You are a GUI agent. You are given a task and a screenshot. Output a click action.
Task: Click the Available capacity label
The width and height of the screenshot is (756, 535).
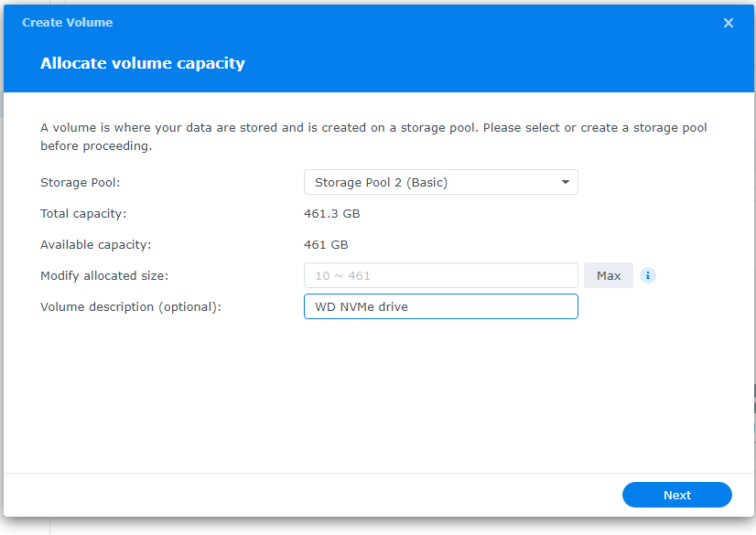coord(95,244)
